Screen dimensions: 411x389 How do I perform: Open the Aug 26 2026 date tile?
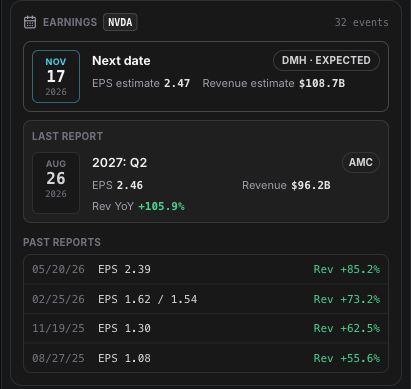[56, 183]
